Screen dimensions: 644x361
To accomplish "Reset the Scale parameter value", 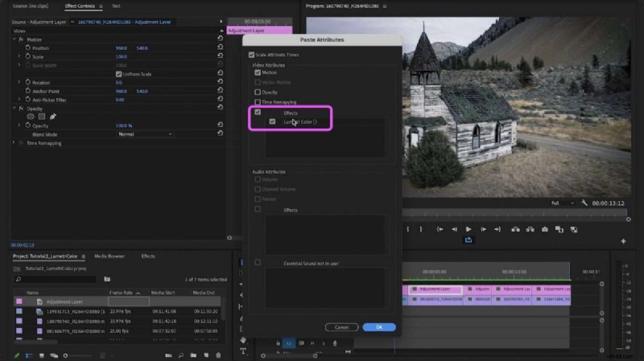I will (220, 55).
